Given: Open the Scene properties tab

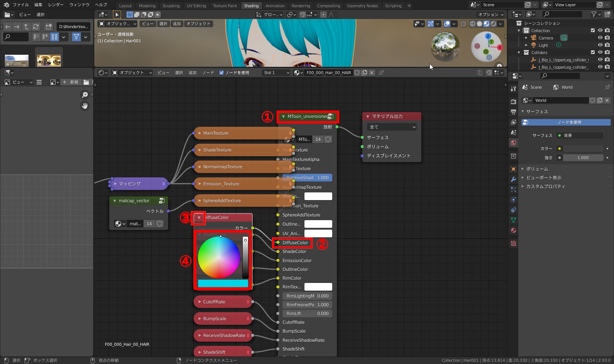Looking at the screenshot, I should click(x=513, y=132).
